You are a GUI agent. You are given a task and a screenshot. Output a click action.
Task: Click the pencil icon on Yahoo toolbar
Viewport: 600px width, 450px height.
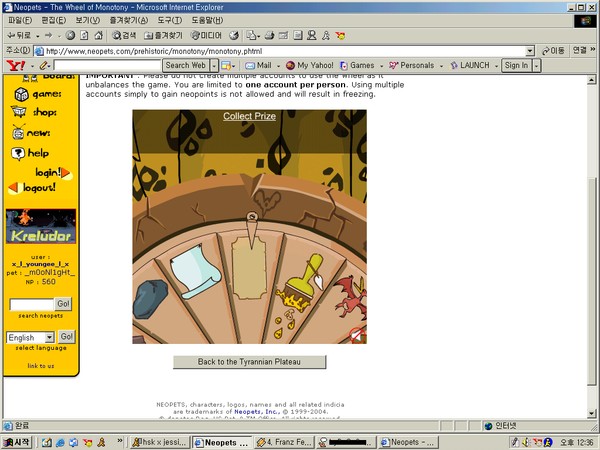(43, 65)
